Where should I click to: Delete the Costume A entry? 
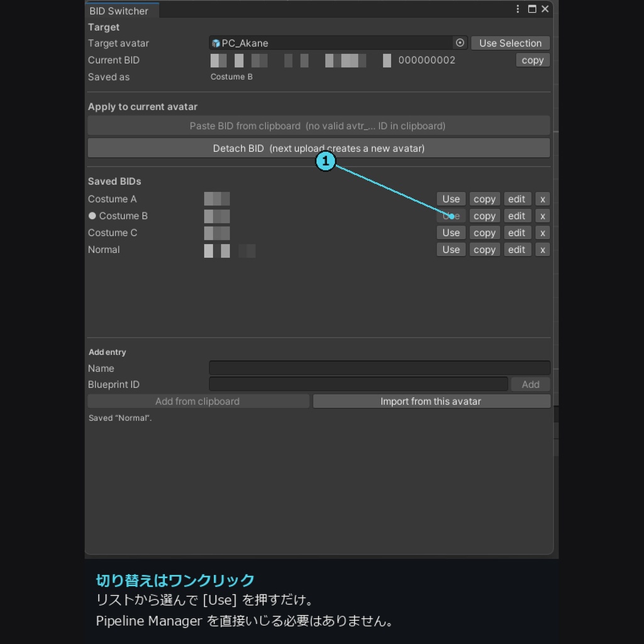pyautogui.click(x=543, y=199)
